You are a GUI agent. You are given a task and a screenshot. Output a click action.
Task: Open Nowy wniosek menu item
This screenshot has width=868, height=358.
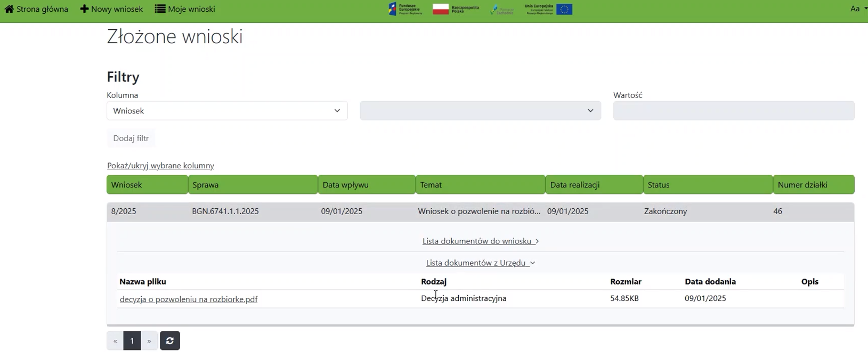pos(111,9)
